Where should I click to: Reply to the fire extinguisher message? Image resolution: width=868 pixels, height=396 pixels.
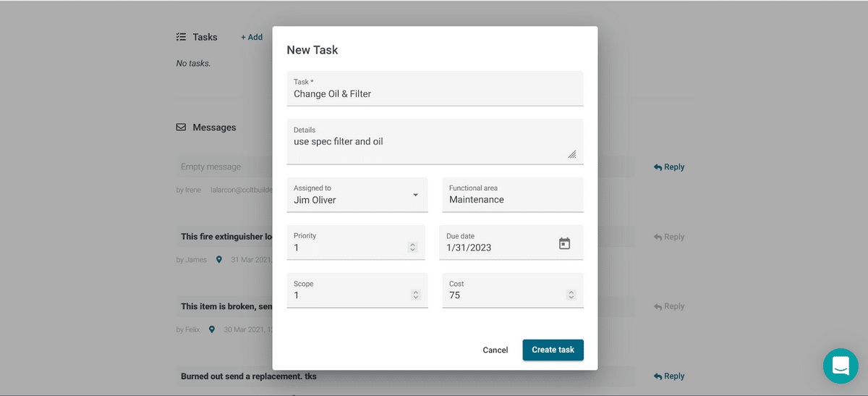tap(668, 237)
